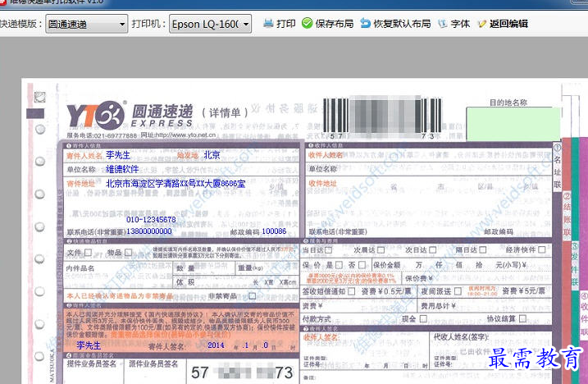Screen dimensions: 588x384
Task: Click the 保存布局 toolbar button
Action: pos(327,24)
